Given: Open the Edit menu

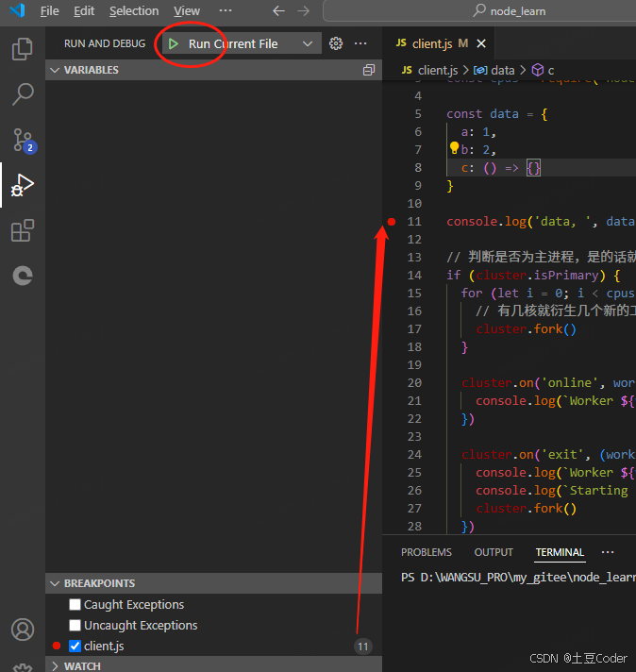Looking at the screenshot, I should [84, 11].
